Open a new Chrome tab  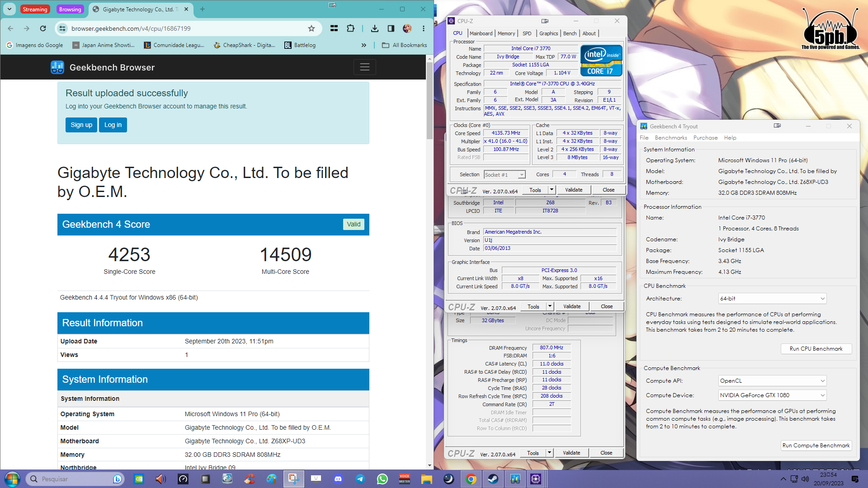[203, 9]
